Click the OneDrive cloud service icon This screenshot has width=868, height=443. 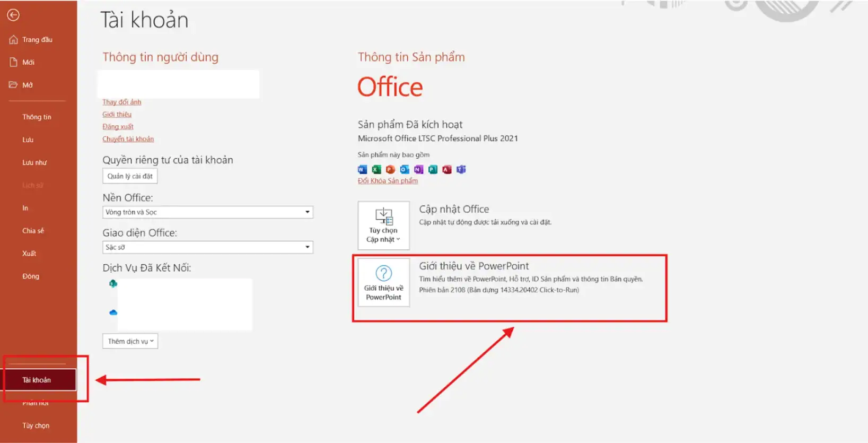(x=113, y=312)
